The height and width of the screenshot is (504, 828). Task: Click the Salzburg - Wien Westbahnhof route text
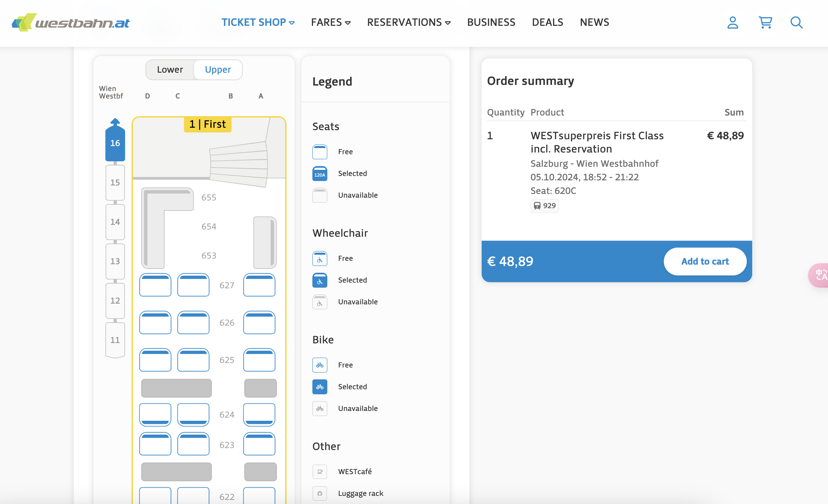click(x=594, y=164)
